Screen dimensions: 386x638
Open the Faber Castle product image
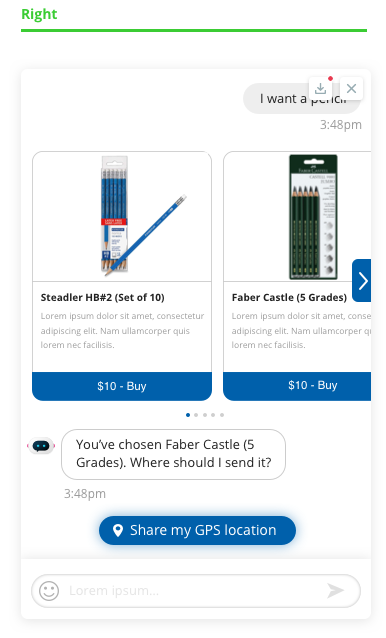click(297, 216)
